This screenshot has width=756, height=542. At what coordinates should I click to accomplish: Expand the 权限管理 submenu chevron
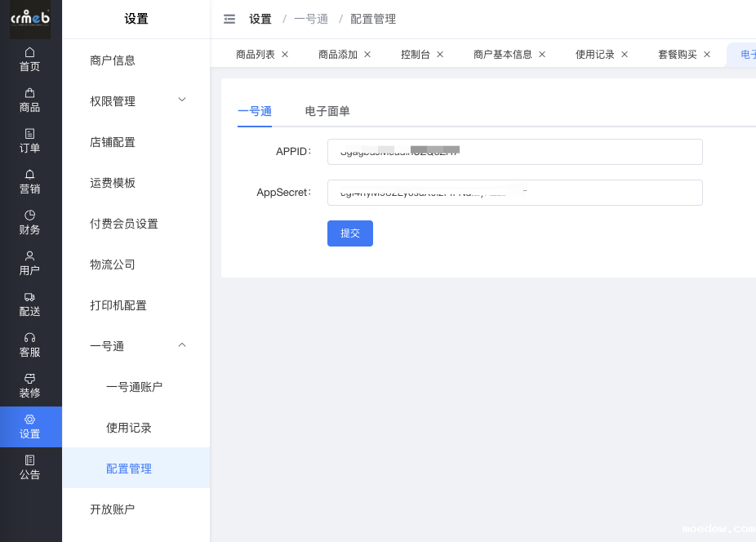[x=182, y=100]
